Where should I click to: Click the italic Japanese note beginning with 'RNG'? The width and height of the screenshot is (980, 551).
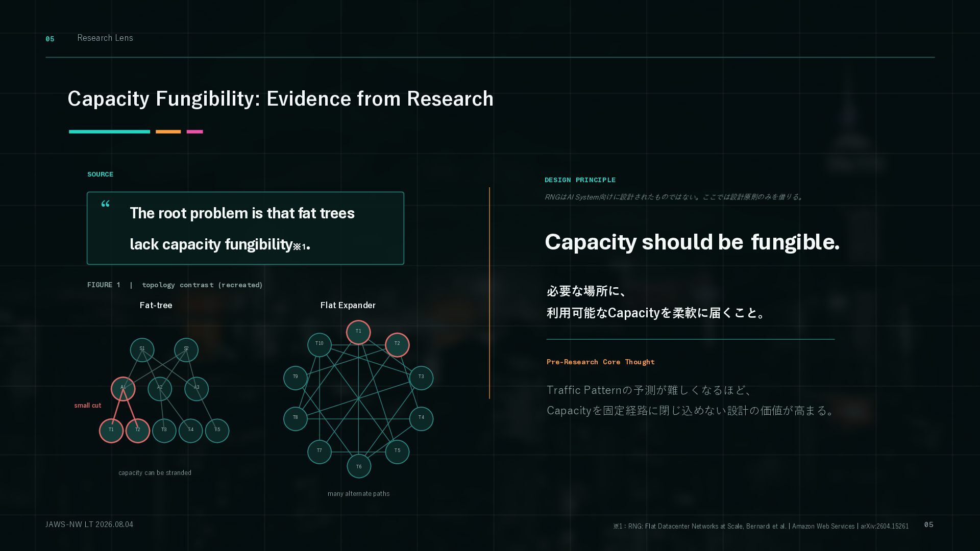click(x=674, y=197)
